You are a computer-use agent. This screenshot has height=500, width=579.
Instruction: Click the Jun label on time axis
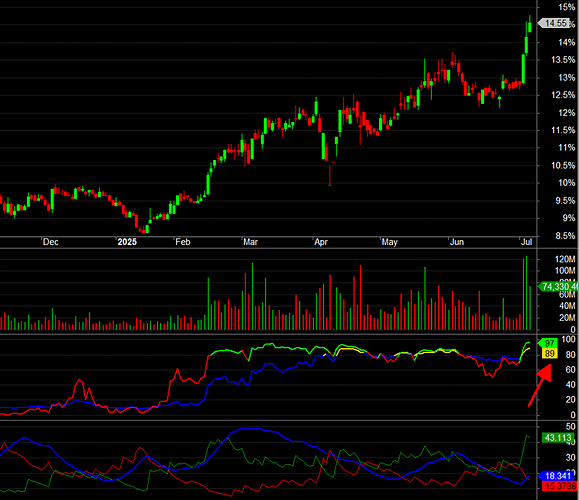(456, 242)
